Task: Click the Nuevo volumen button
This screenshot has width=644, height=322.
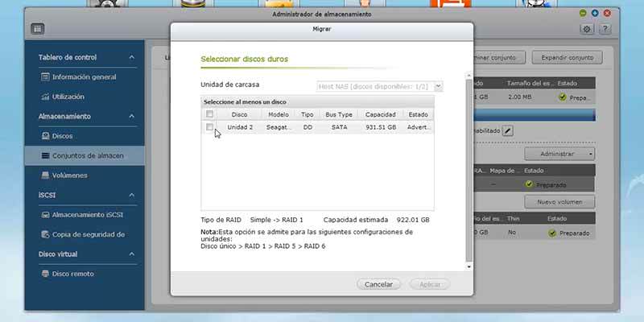Action: 559,202
